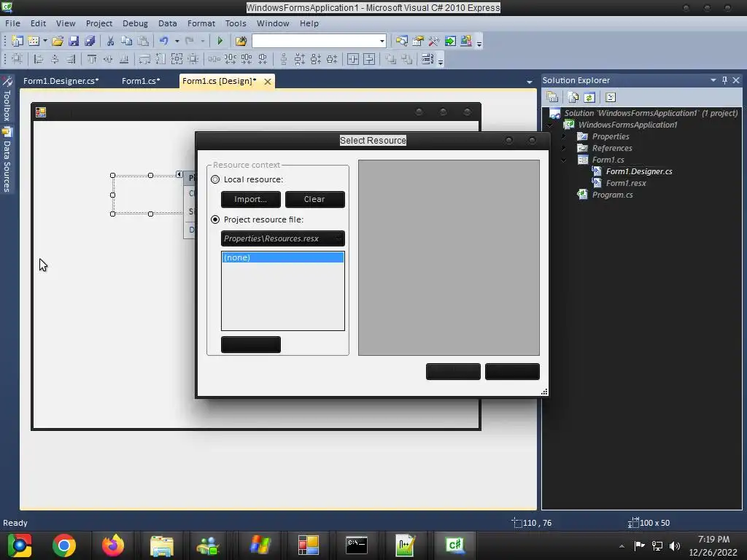
Task: Click the Center Vertically icon
Action: tap(369, 59)
